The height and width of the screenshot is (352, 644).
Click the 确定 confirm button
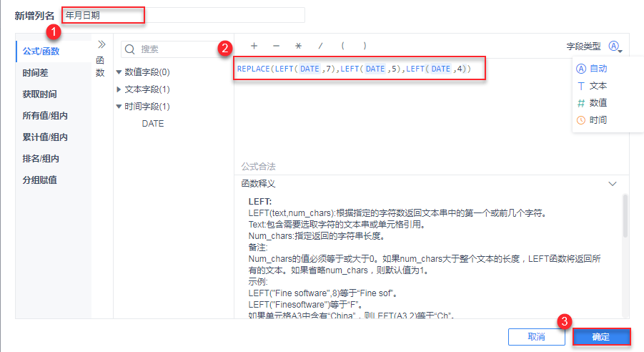click(x=601, y=337)
